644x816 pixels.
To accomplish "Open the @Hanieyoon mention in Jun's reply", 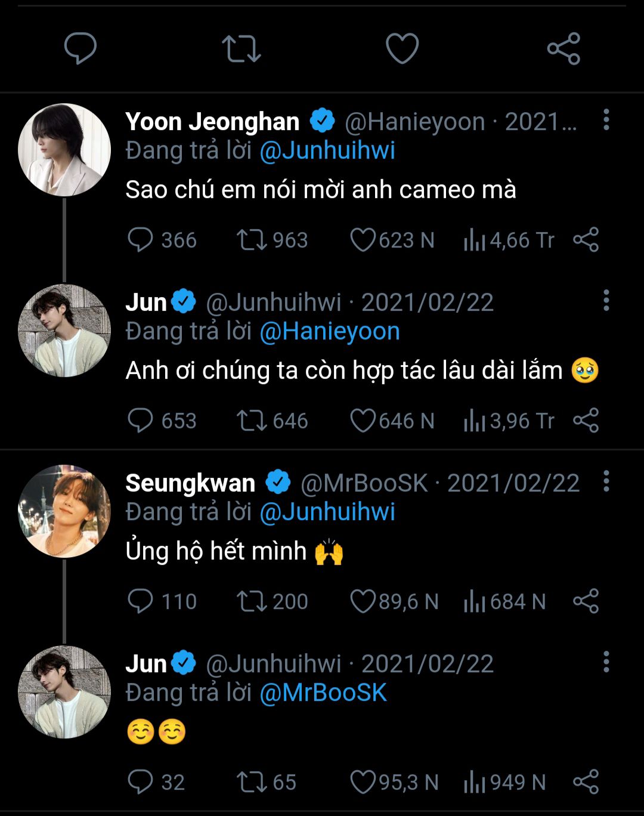I will [x=330, y=331].
